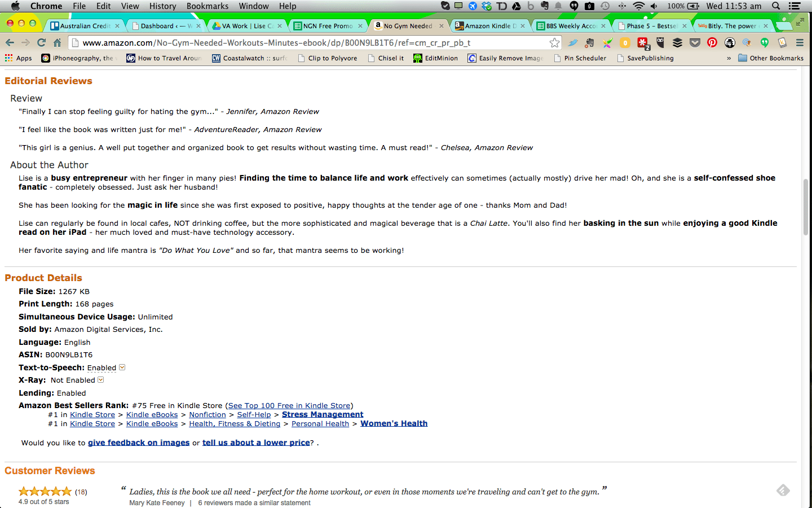The image size is (812, 508).
Task: Open the Other Bookmarks folder
Action: tap(771, 58)
